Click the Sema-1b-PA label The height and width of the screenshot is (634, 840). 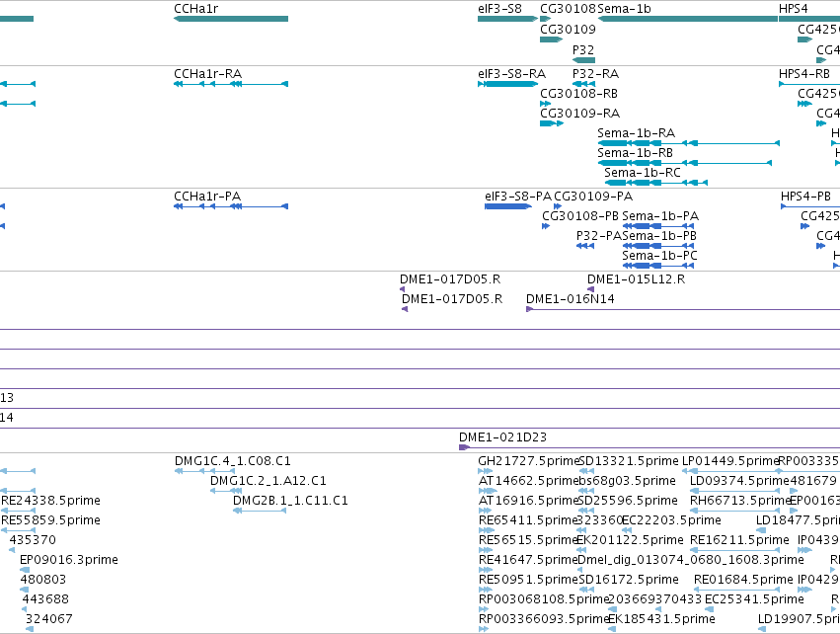(x=660, y=216)
